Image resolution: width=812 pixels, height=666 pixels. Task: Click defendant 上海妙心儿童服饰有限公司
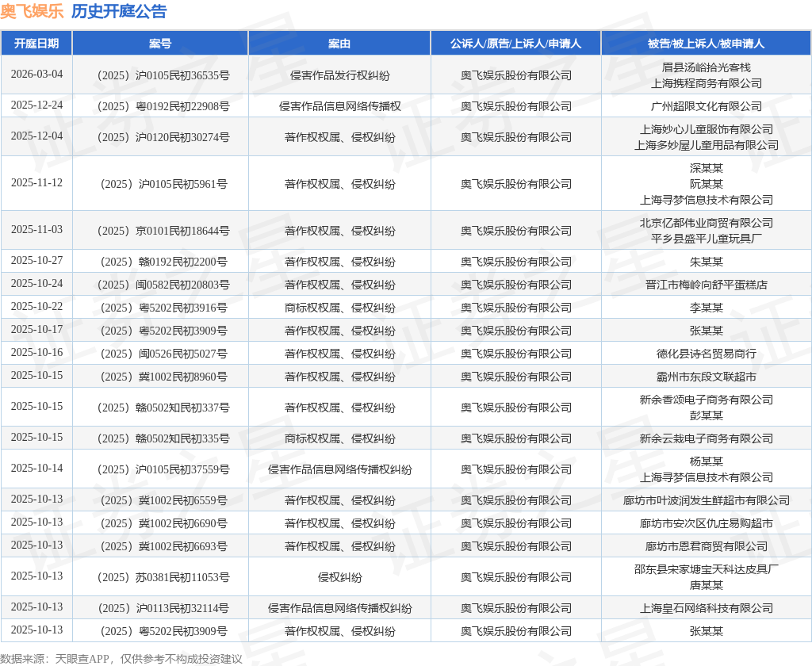point(707,129)
